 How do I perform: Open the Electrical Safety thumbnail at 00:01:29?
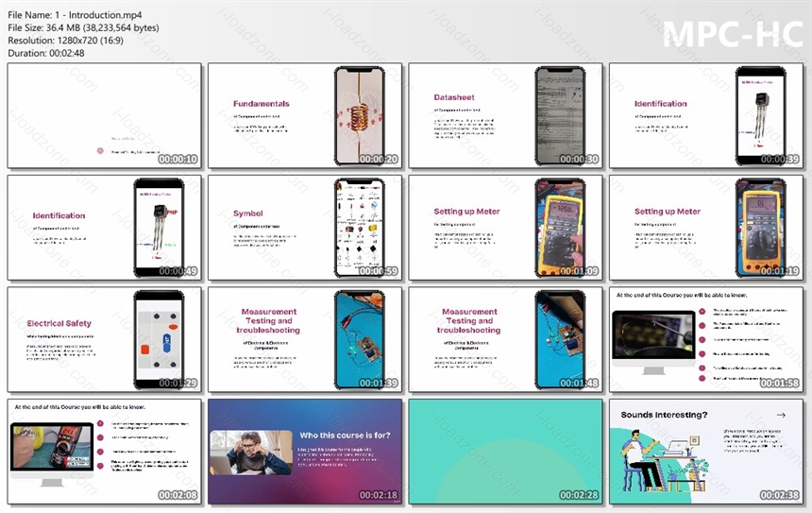104,339
